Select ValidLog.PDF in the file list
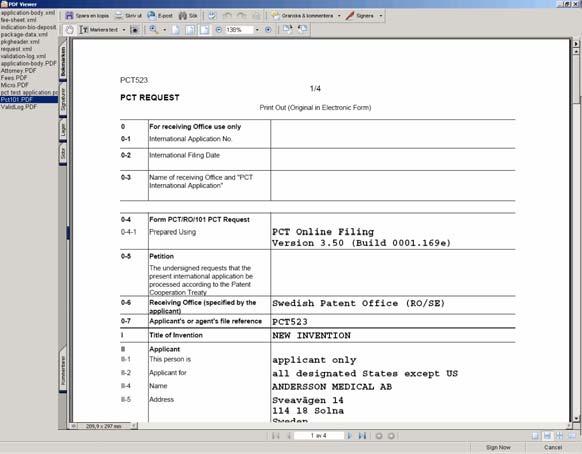The image size is (582, 454). pos(19,107)
